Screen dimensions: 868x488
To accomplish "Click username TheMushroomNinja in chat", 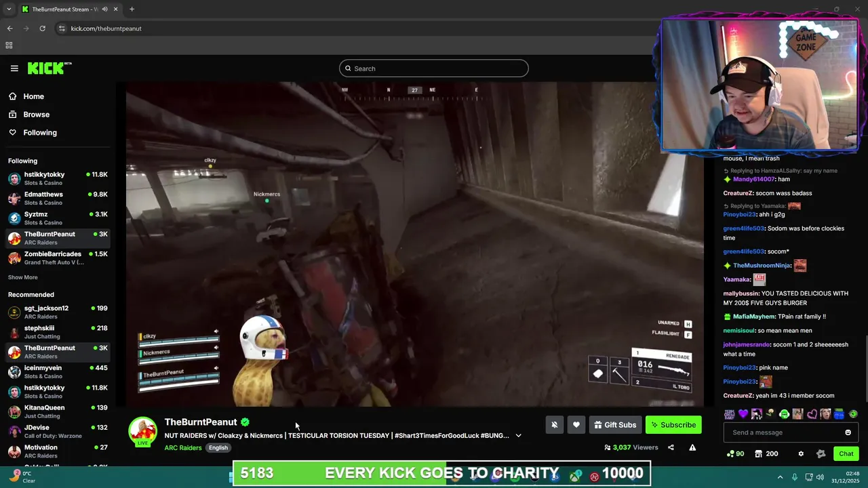I will 762,266.
